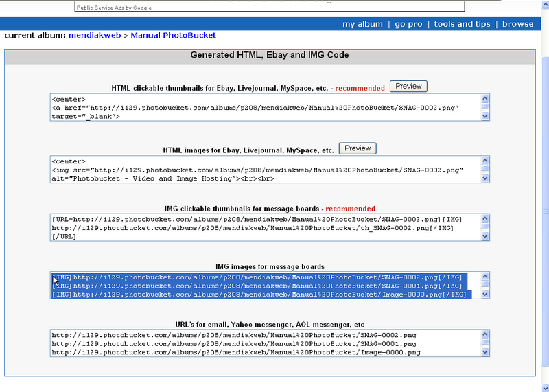Image resolution: width=549 pixels, height=392 pixels.
Task: Click the 'current album:' label
Action: [x=35, y=36]
